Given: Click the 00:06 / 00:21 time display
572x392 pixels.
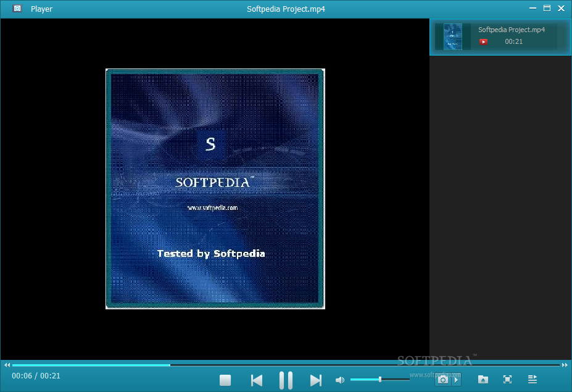Looking at the screenshot, I should coord(36,376).
